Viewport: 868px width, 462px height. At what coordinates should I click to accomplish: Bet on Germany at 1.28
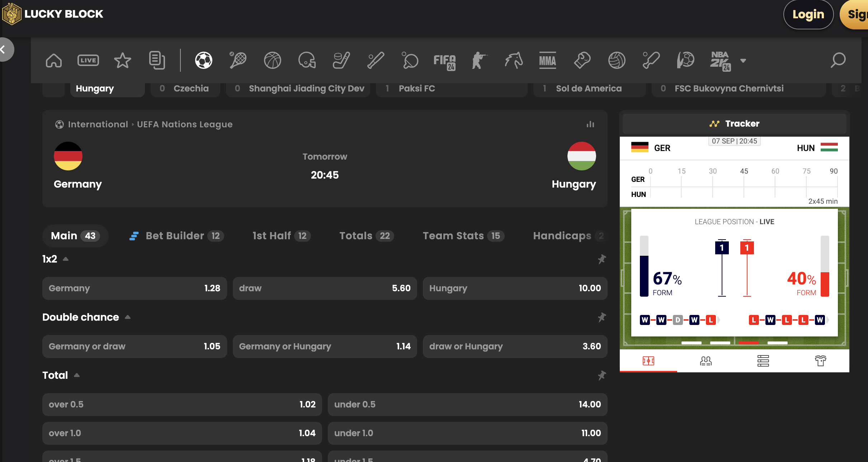(x=135, y=288)
